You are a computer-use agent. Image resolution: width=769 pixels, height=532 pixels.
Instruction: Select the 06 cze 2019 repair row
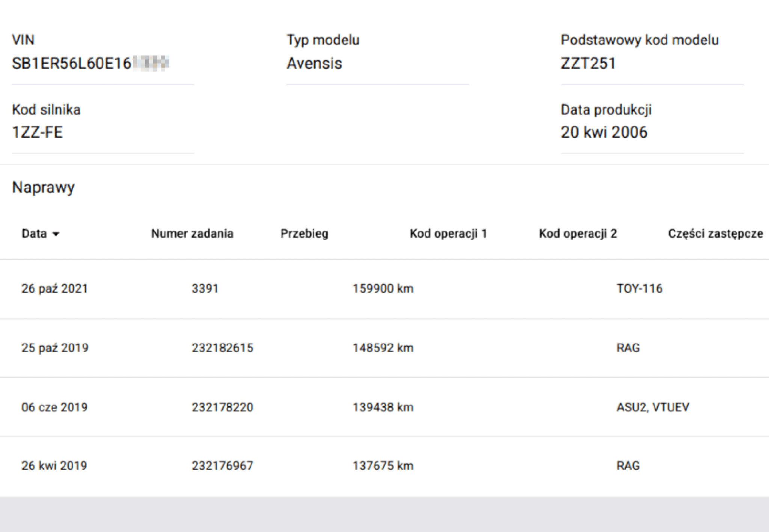pyautogui.click(x=55, y=407)
